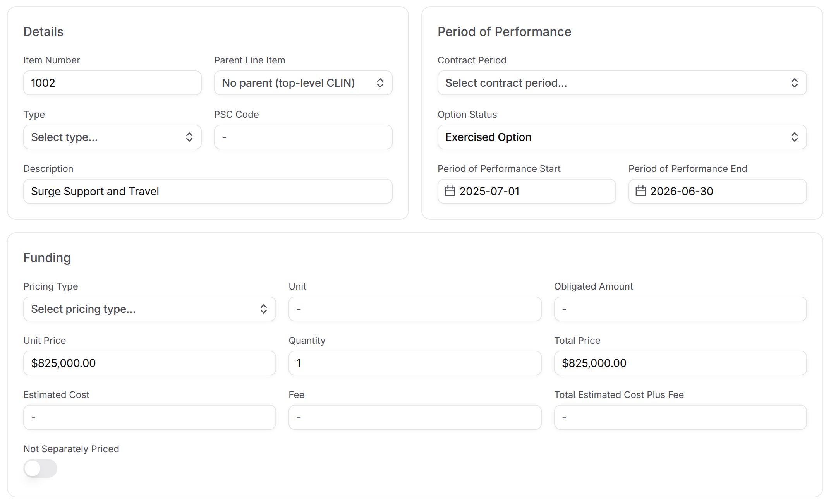
Task: Click the Unit input field
Action: pyautogui.click(x=415, y=309)
